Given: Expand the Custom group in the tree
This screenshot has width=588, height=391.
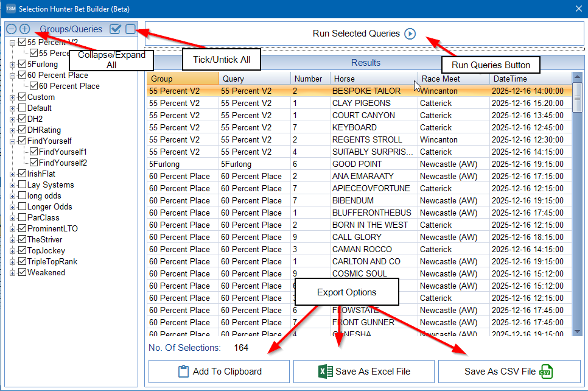Looking at the screenshot, I should click(13, 97).
